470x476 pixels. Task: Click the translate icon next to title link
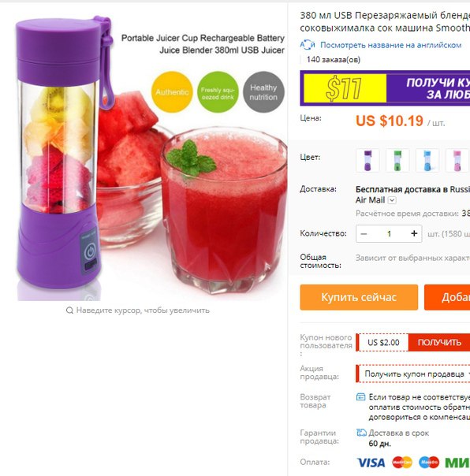point(308,45)
